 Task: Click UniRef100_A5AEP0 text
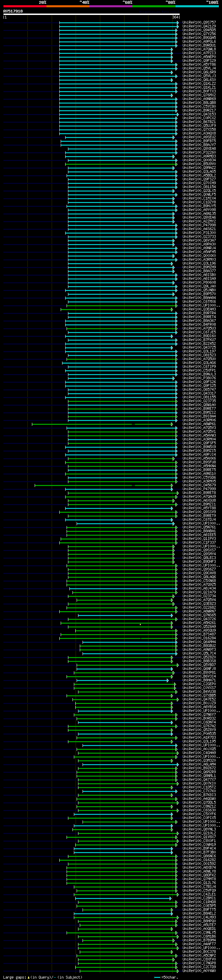pyautogui.click(x=199, y=57)
